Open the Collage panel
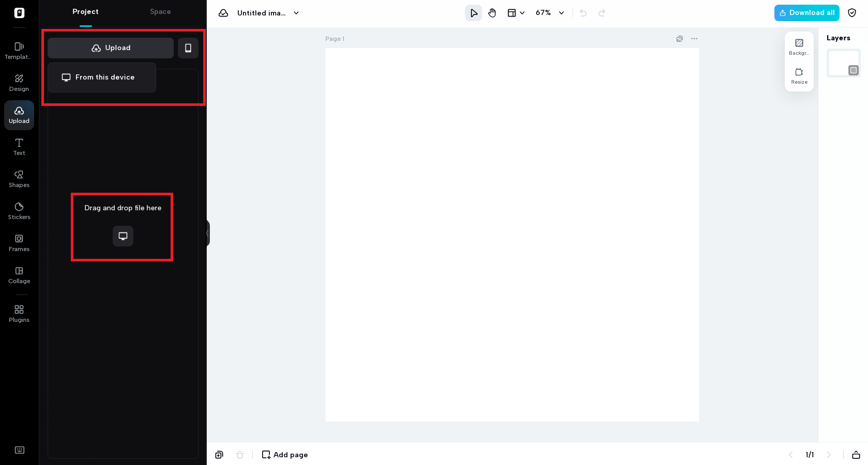Image resolution: width=868 pixels, height=465 pixels. 19,275
